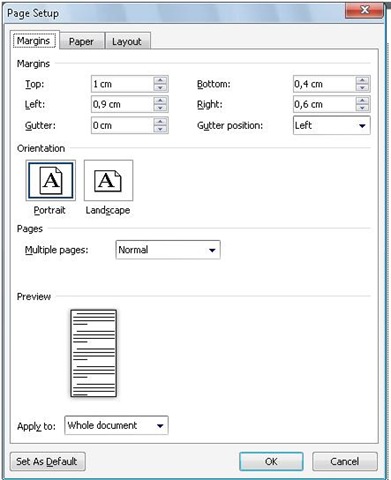Viewport: 391px width, 480px height.
Task: Click the OK button
Action: tap(271, 461)
